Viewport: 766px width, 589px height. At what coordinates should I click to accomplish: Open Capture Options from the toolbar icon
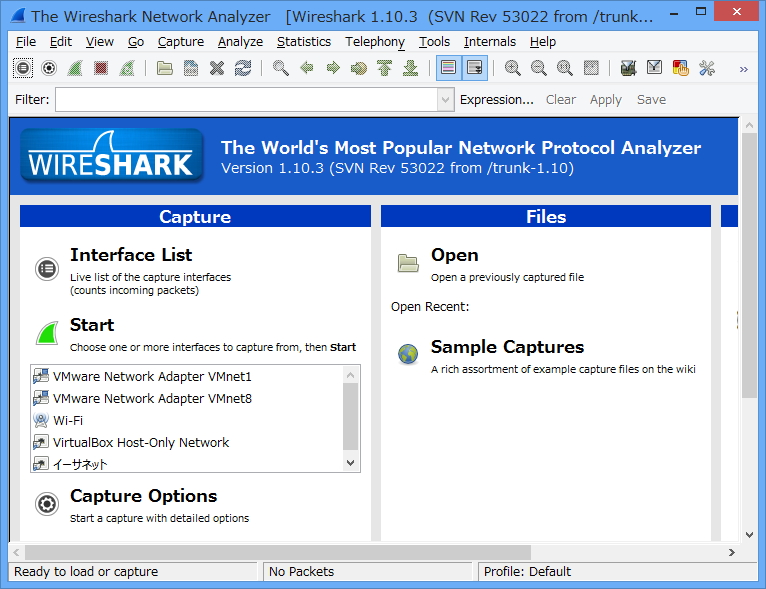(x=49, y=68)
